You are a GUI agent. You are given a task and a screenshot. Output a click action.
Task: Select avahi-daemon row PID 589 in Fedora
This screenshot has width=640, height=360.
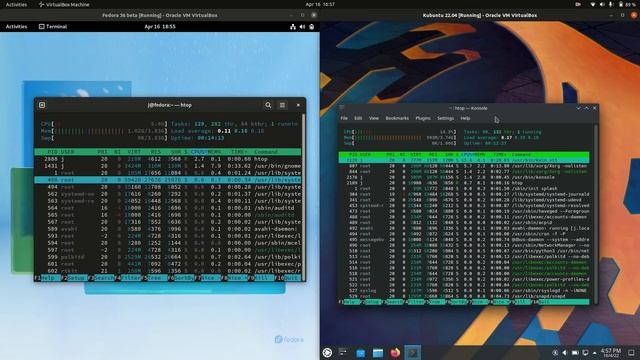click(x=168, y=229)
